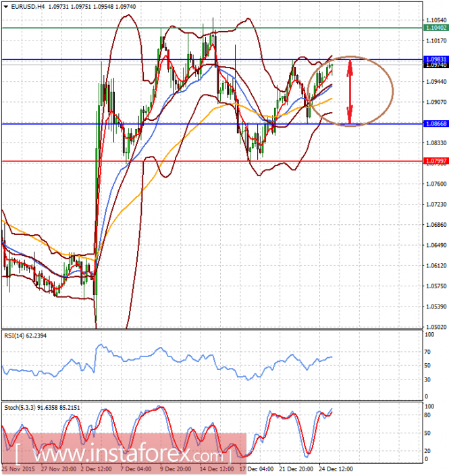Select the red double-headed range arrow
The height and width of the screenshot is (476, 449).
click(x=350, y=91)
